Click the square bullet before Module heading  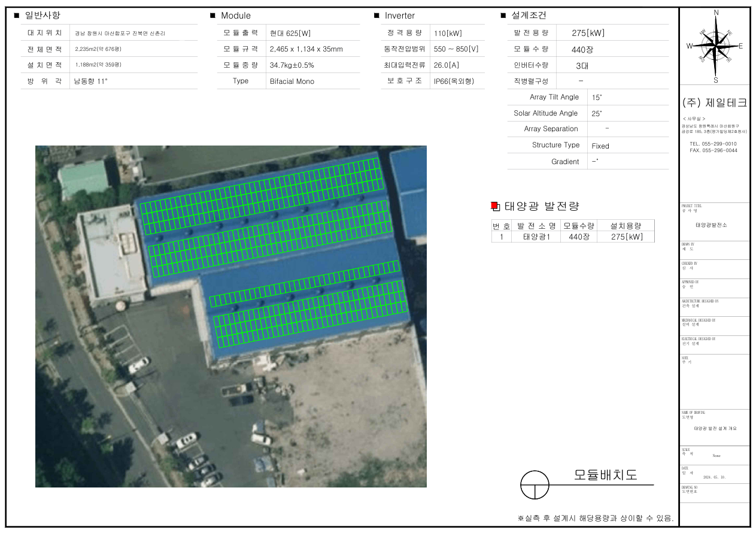pos(212,16)
